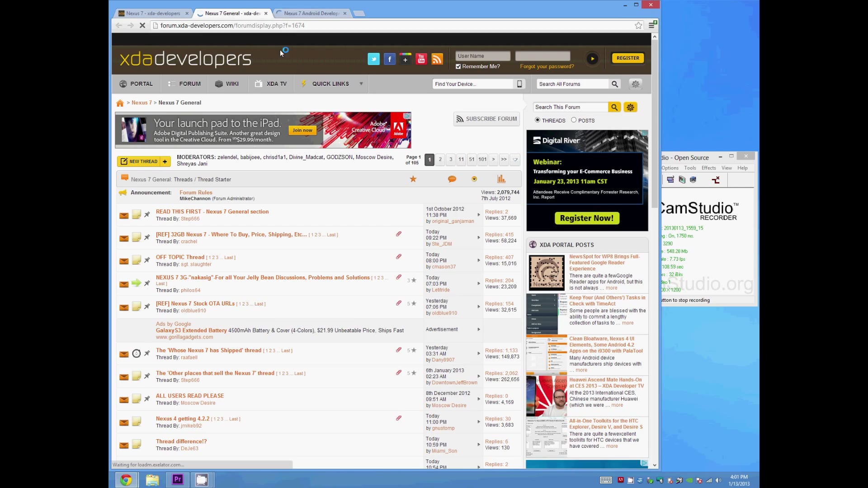Click SUBSCRIBE FORUM button
This screenshot has height=488, width=868.
486,119
